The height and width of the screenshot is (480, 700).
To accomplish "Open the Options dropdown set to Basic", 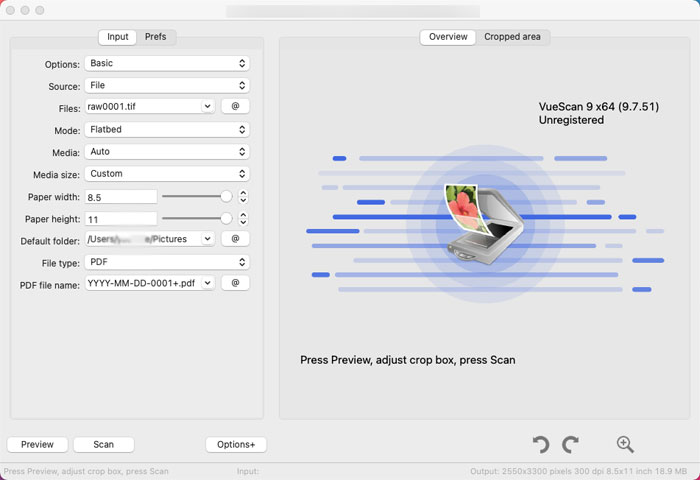I will point(167,63).
